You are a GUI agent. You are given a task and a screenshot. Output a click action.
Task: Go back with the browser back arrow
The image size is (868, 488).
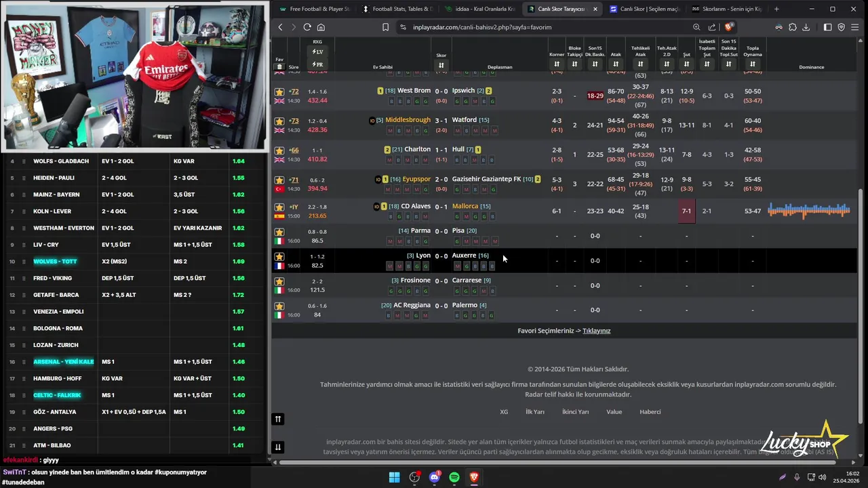tap(280, 27)
